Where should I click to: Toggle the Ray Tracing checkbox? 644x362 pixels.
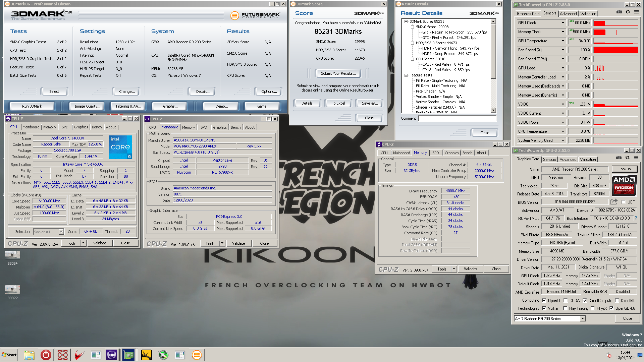(x=565, y=308)
